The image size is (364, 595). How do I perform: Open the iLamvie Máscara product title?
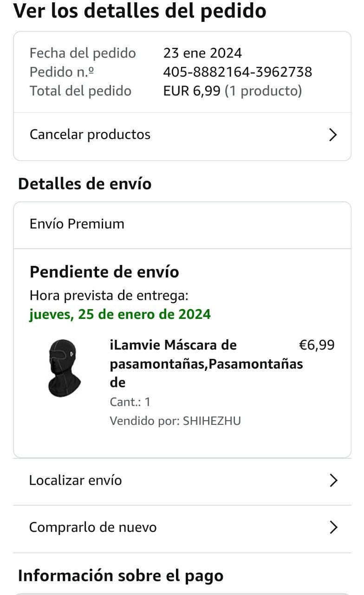[206, 364]
